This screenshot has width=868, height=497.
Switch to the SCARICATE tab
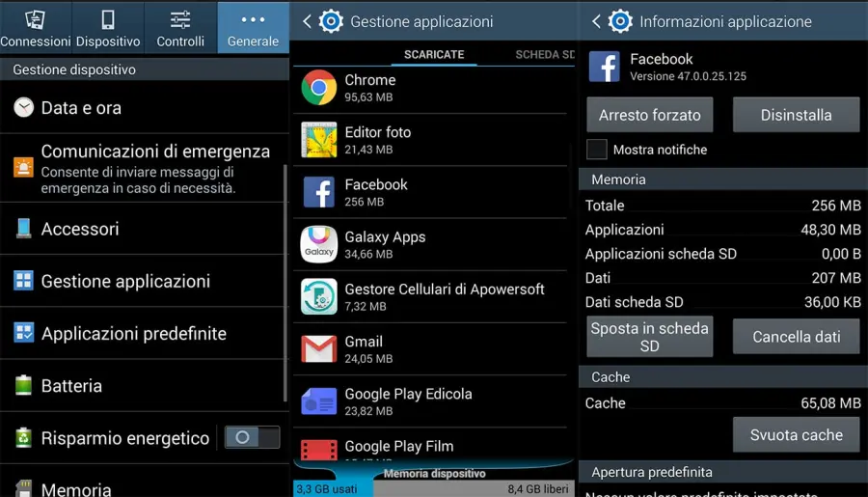pos(434,54)
